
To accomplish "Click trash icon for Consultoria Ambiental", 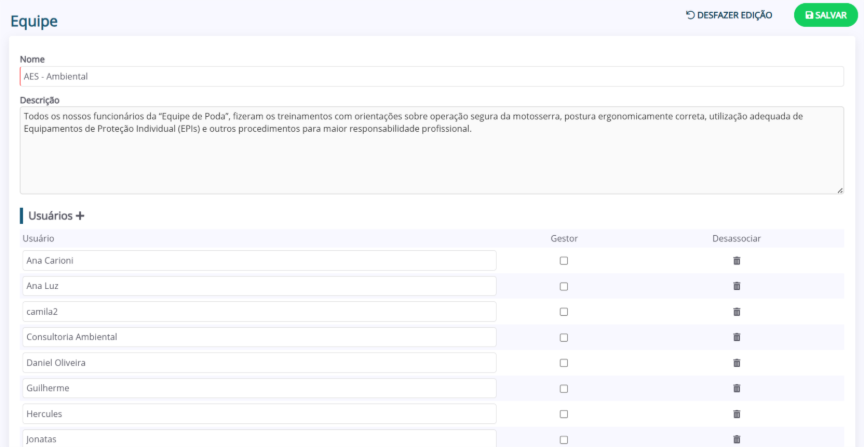I will point(737,337).
